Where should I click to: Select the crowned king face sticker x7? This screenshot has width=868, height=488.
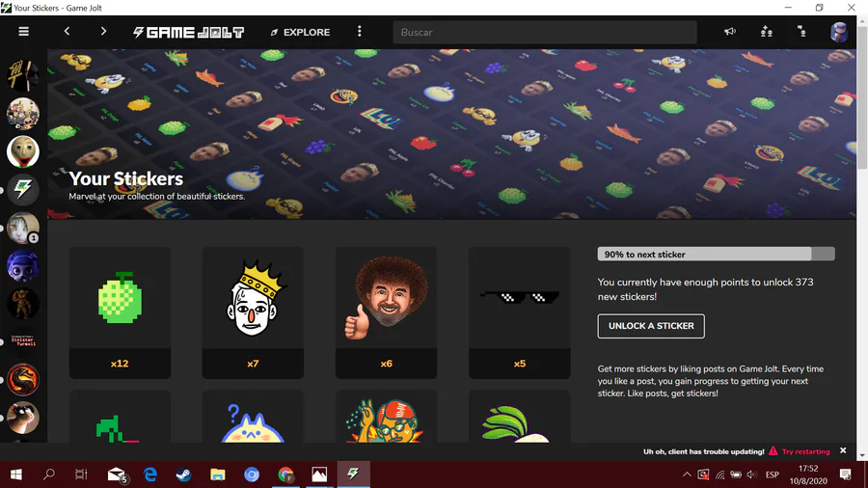click(x=253, y=312)
